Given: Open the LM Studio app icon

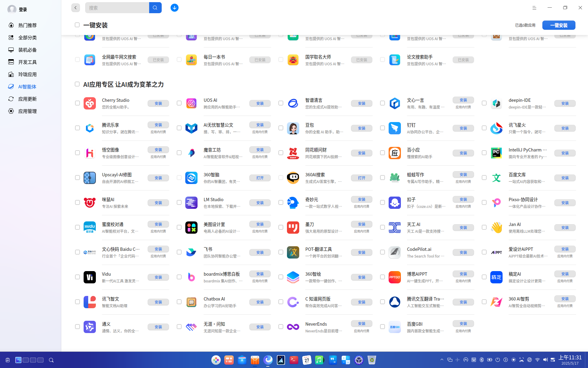Looking at the screenshot, I should [x=191, y=203].
